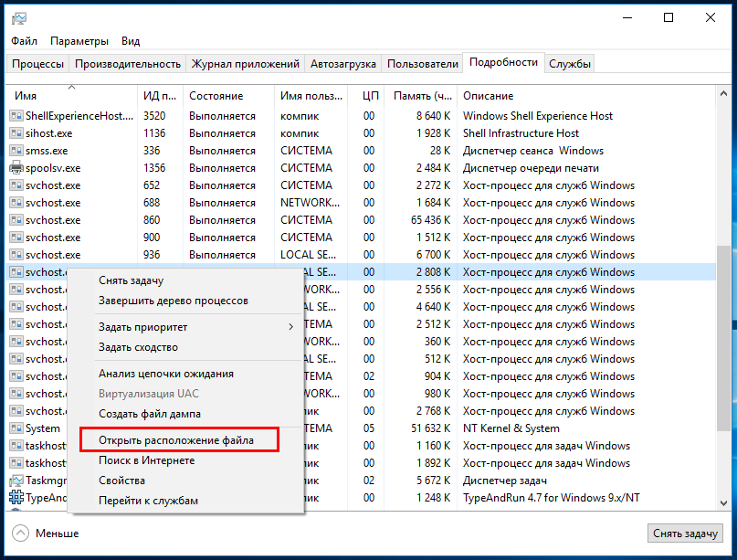Click the Taskmgr process icon
The height and width of the screenshot is (560, 737).
(16, 481)
